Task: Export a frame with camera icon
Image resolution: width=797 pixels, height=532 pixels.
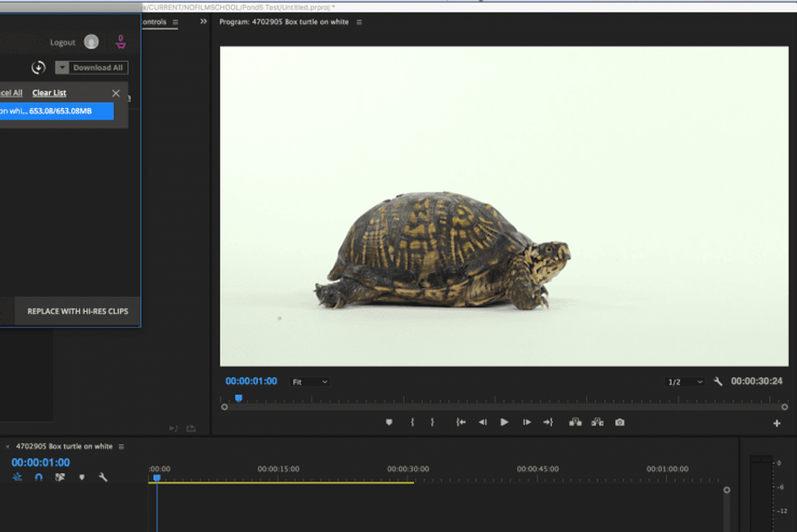Action: tap(620, 422)
